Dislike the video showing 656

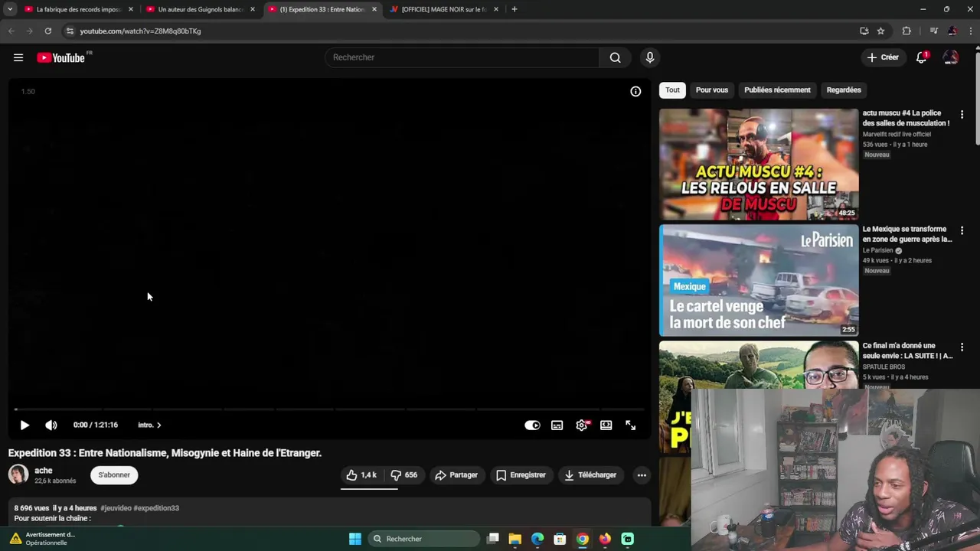(403, 475)
